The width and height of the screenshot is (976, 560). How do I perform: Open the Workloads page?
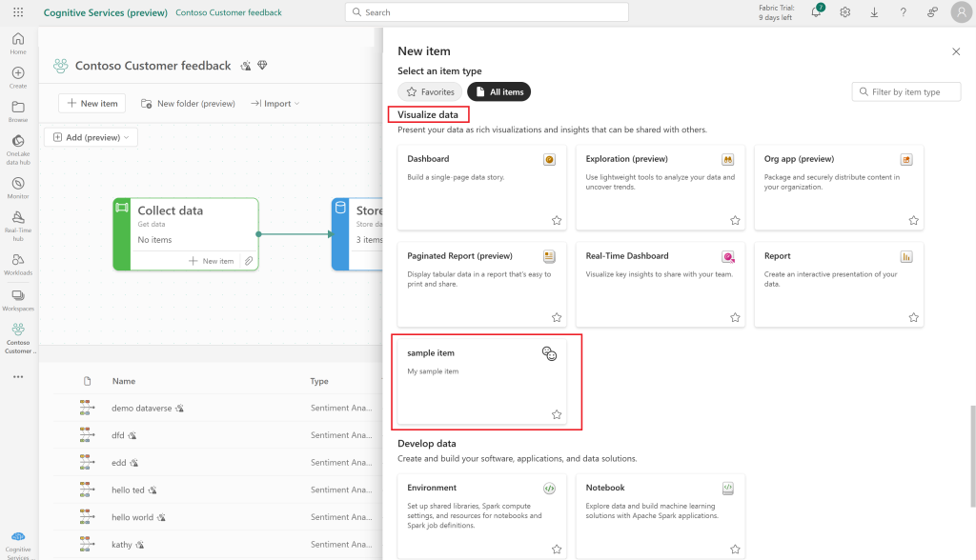tap(17, 257)
